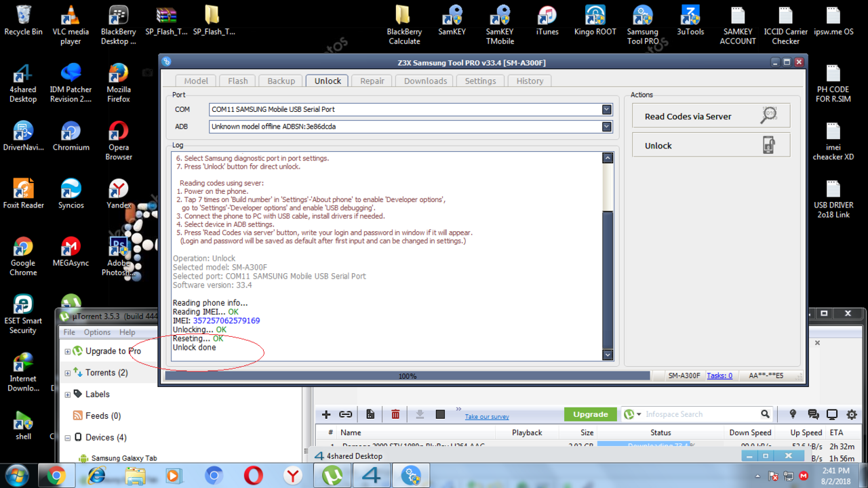This screenshot has width=868, height=488.
Task: Open the uTorrent search provider dropdown
Action: (633, 414)
